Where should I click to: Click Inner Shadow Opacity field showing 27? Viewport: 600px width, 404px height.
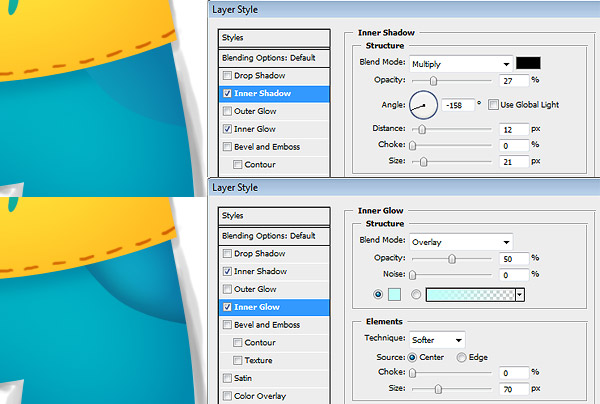point(514,81)
